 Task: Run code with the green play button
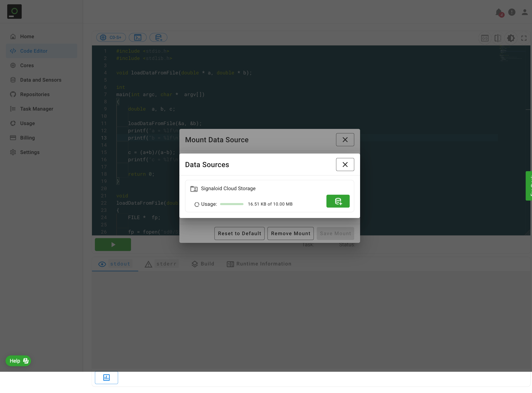pos(113,245)
